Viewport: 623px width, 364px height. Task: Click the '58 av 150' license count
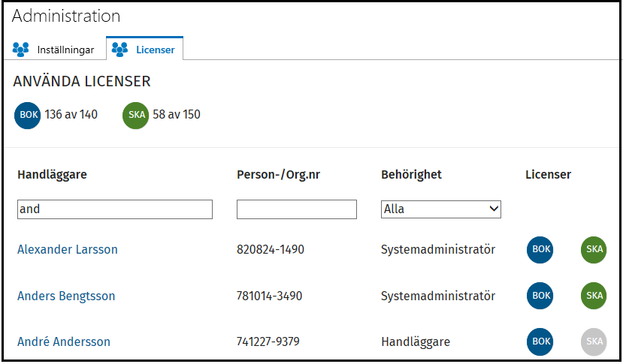(x=177, y=115)
